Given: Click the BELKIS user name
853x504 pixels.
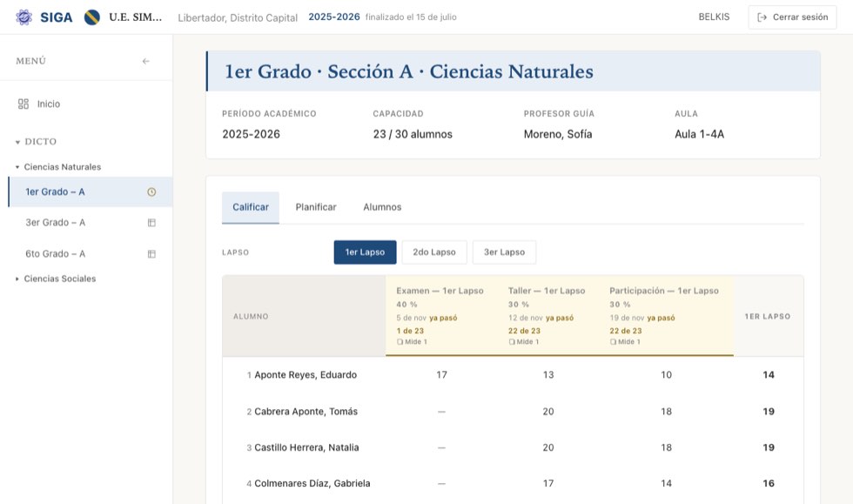Looking at the screenshot, I should point(714,17).
